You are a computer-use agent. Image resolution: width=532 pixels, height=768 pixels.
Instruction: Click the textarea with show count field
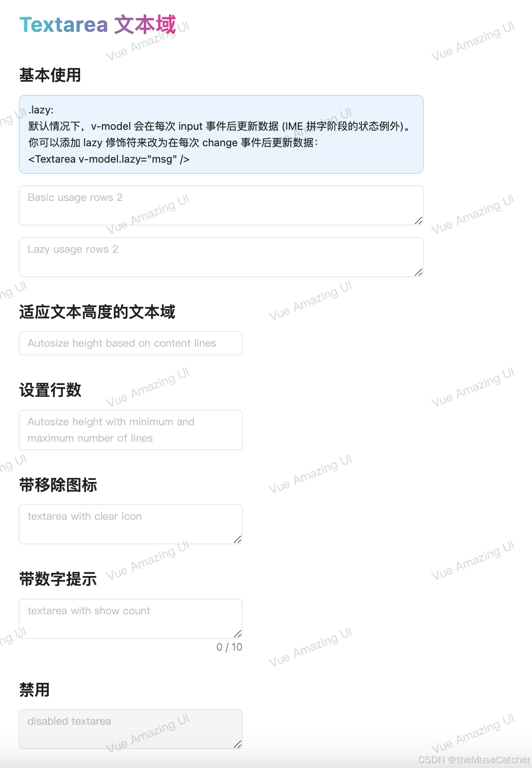click(x=131, y=619)
